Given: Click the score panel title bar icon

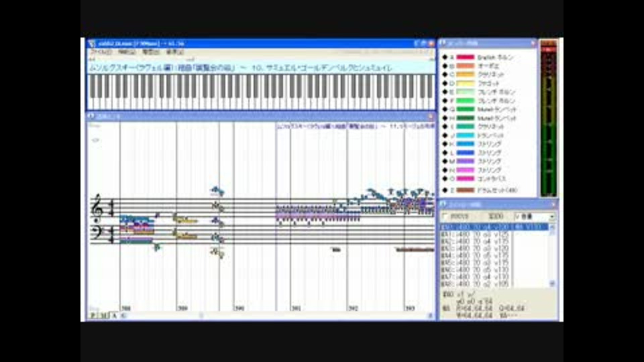Looking at the screenshot, I should pyautogui.click(x=91, y=116).
